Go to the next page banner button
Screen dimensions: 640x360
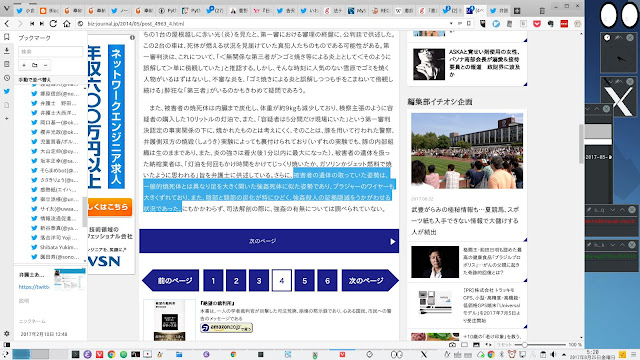coord(269,241)
